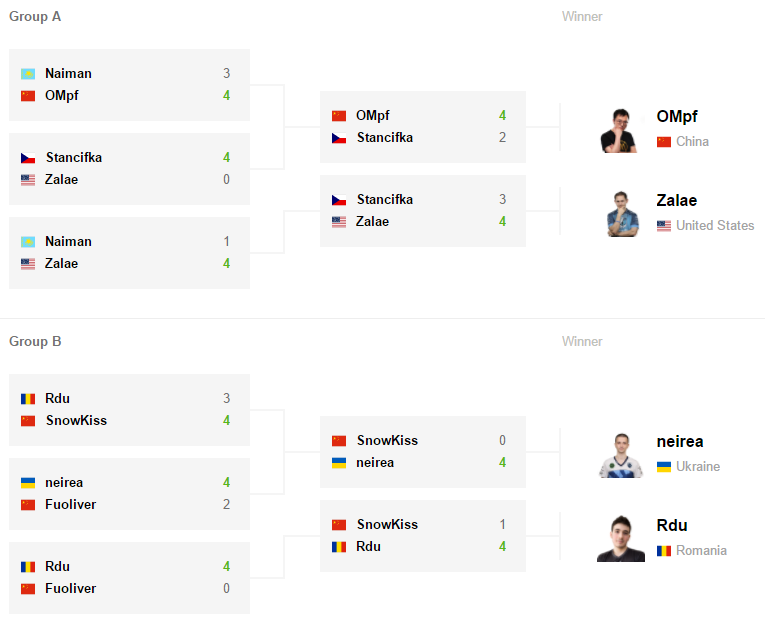Image resolution: width=765 pixels, height=625 pixels.
Task: Click the United States country label
Action: 715,225
